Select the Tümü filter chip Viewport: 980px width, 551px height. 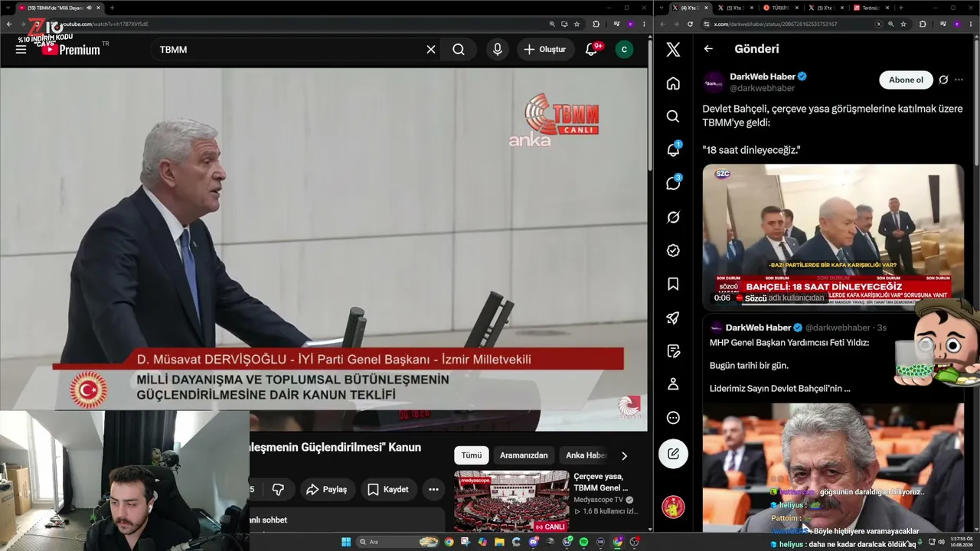click(x=472, y=455)
